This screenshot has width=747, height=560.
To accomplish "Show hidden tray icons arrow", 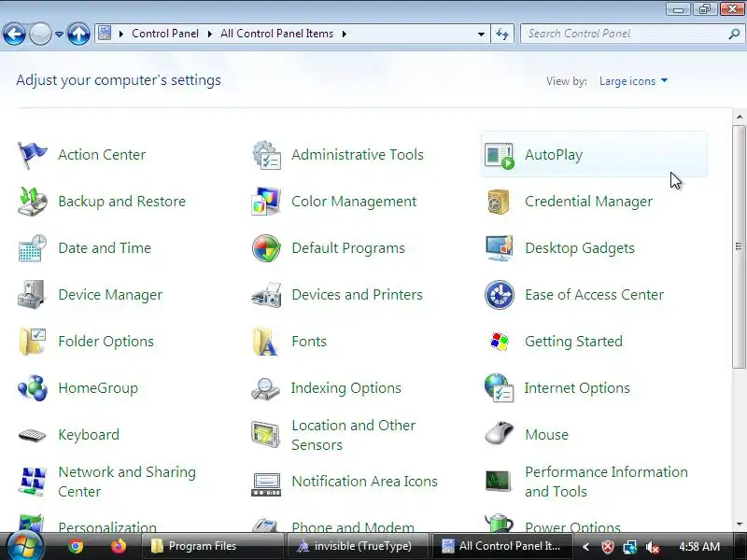I will click(x=586, y=547).
